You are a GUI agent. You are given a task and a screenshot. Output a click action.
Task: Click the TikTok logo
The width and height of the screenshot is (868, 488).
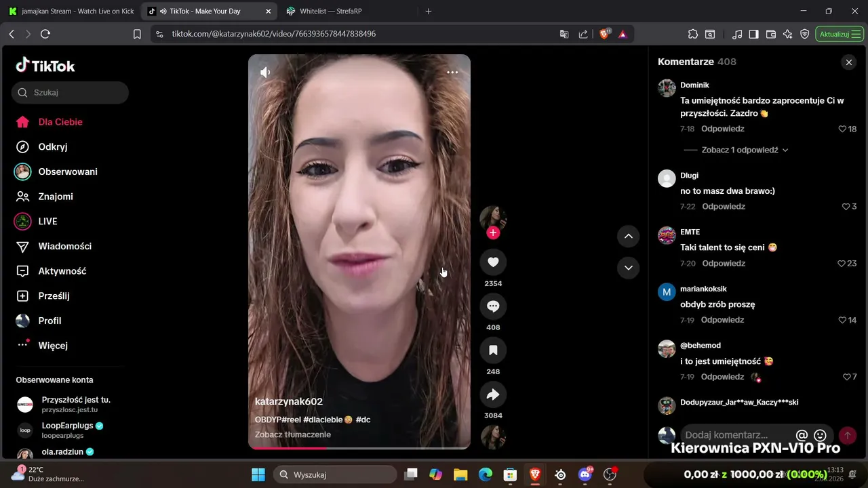coord(45,66)
